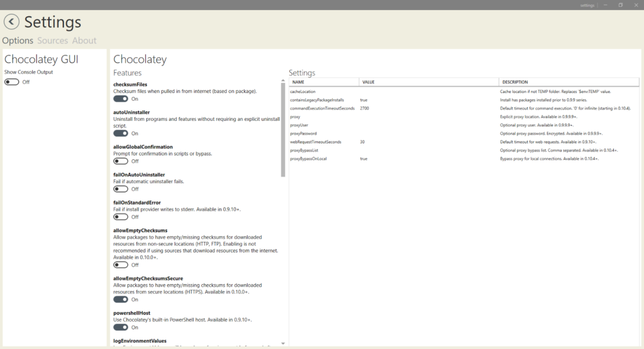Click the VALUE column header
The width and height of the screenshot is (644, 349).
(429, 82)
